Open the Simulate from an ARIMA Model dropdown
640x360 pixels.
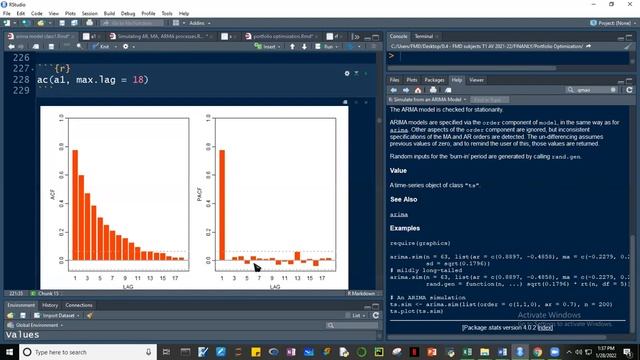coord(427,100)
